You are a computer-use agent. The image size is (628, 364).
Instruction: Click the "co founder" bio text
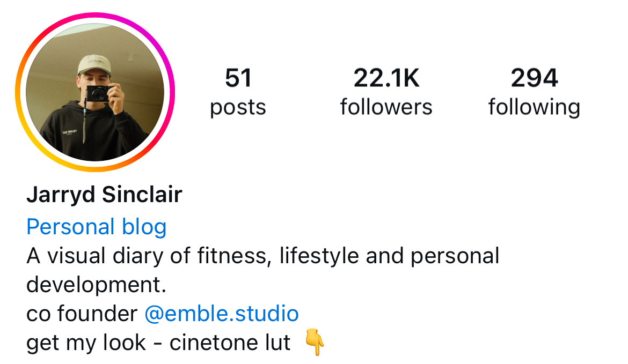point(82,313)
